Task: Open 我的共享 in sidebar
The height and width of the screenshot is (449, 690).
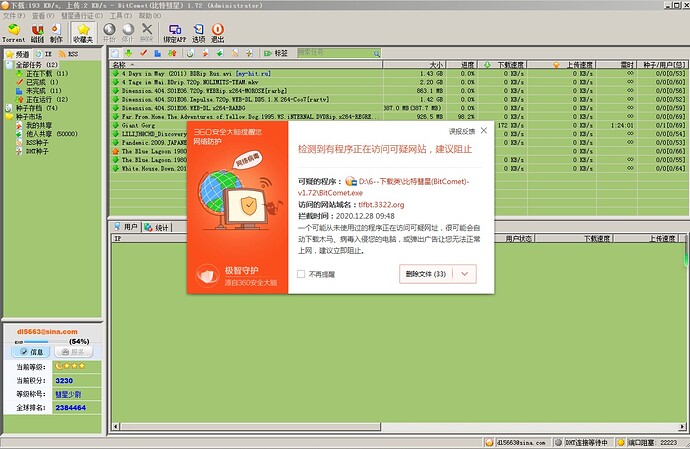Action: pyautogui.click(x=39, y=125)
